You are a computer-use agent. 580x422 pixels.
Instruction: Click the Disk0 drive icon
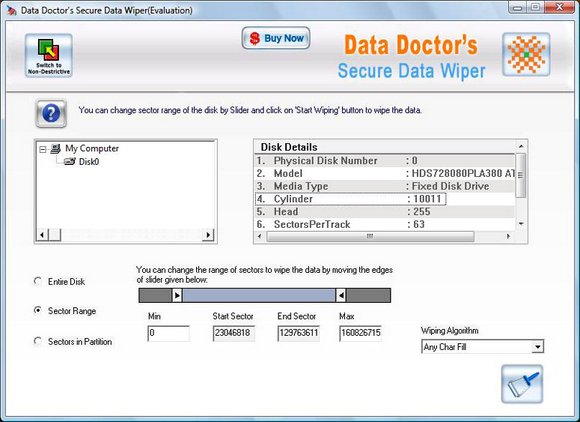pos(70,161)
